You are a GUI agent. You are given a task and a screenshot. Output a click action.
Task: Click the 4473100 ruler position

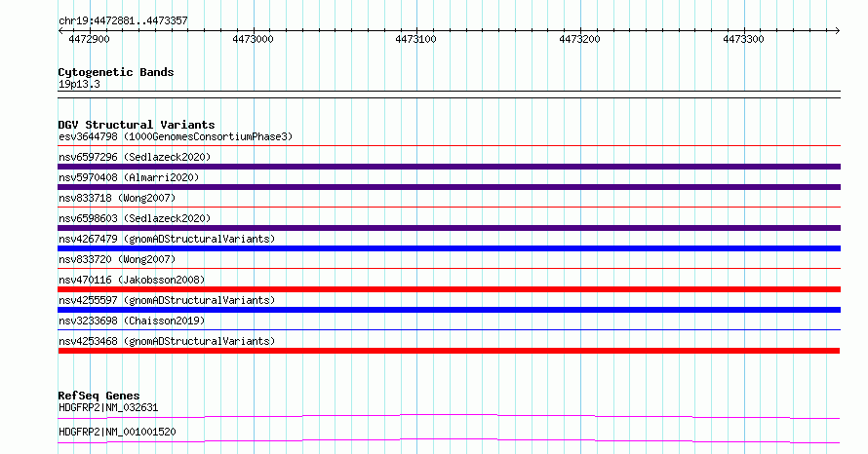pos(415,39)
